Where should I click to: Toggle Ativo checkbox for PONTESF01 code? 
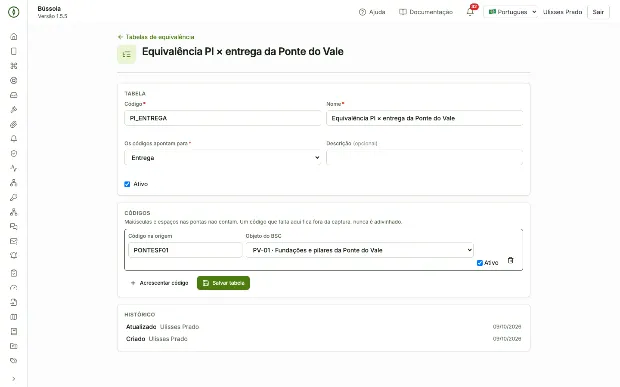(480, 263)
